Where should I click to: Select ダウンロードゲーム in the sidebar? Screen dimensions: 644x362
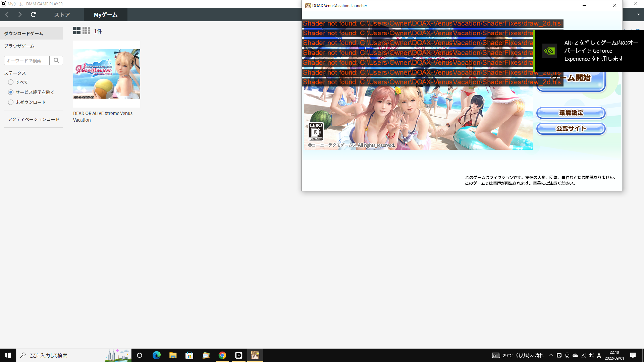[32, 34]
